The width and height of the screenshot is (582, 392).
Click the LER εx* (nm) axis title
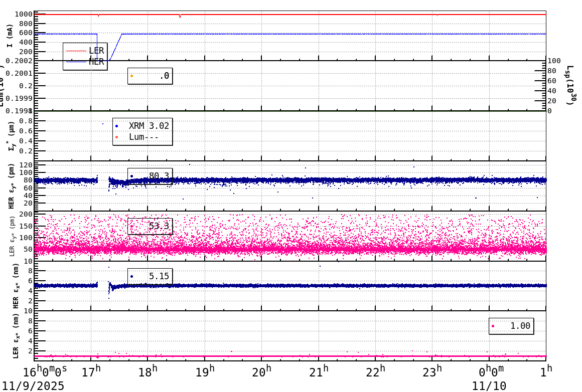click(x=15, y=336)
